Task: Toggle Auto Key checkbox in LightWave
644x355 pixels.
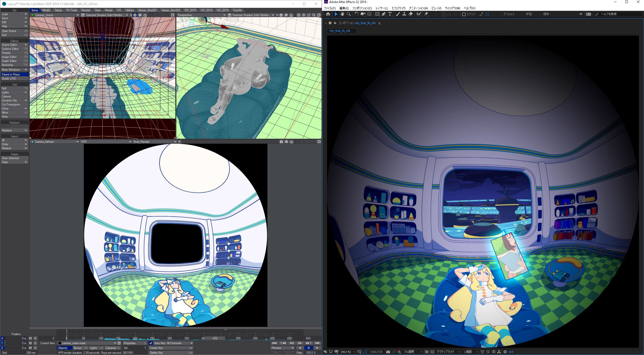Action: (x=151, y=343)
